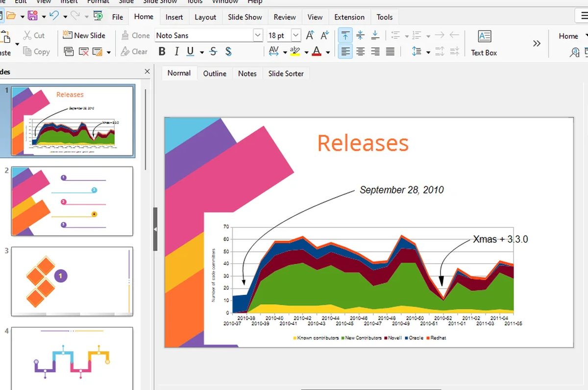This screenshot has width=588, height=390.
Task: Open the Slide Sorter view tab
Action: pyautogui.click(x=286, y=74)
